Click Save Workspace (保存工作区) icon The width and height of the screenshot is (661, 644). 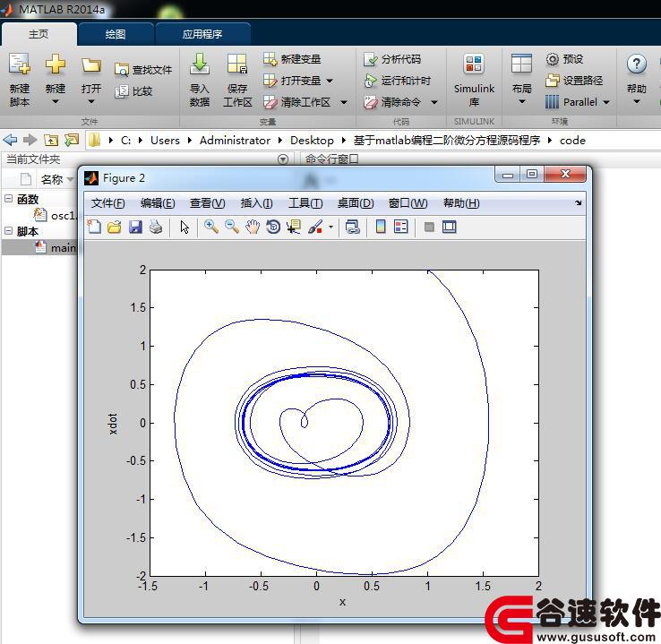click(x=237, y=64)
